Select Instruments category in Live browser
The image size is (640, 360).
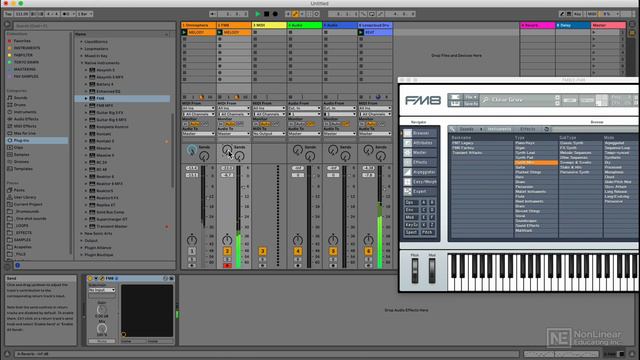coord(25,112)
